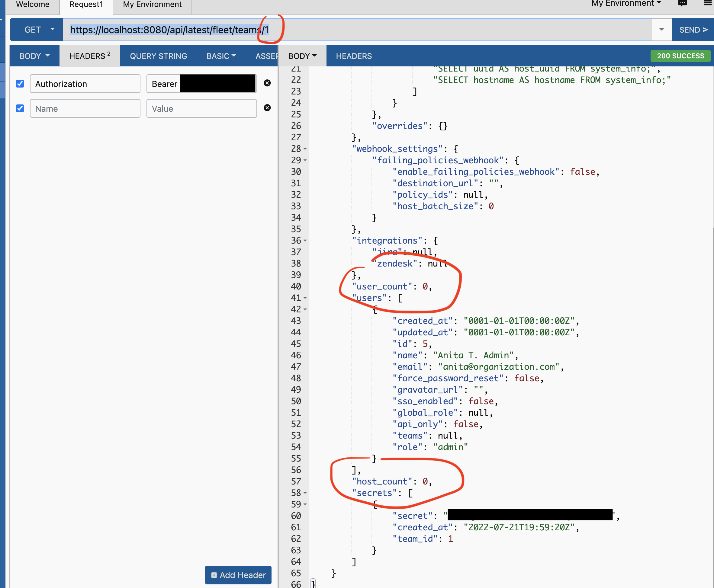The width and height of the screenshot is (714, 588).
Task: Open the chat feedback bubble in the top bar
Action: click(x=682, y=3)
